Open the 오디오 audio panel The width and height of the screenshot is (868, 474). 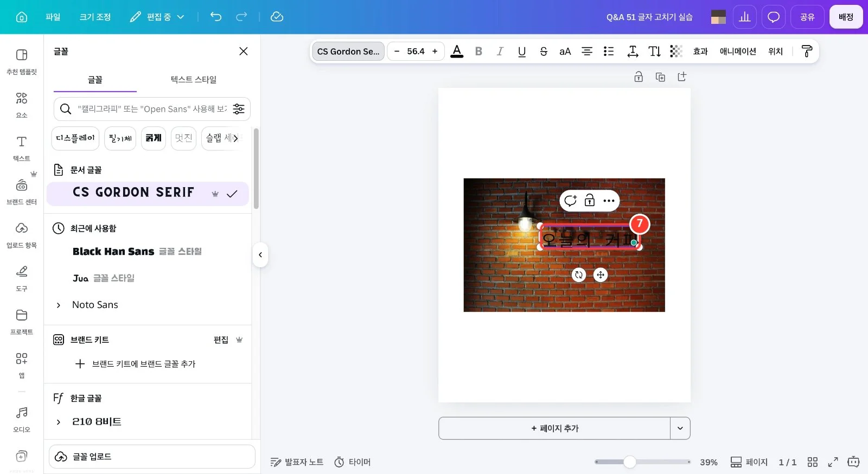tap(22, 419)
